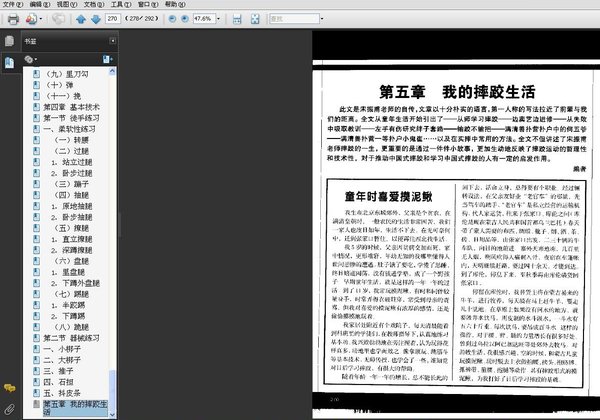This screenshot has width=600, height=420.
Task: Click the collaboration icon beside Print
Action: [x=31, y=19]
